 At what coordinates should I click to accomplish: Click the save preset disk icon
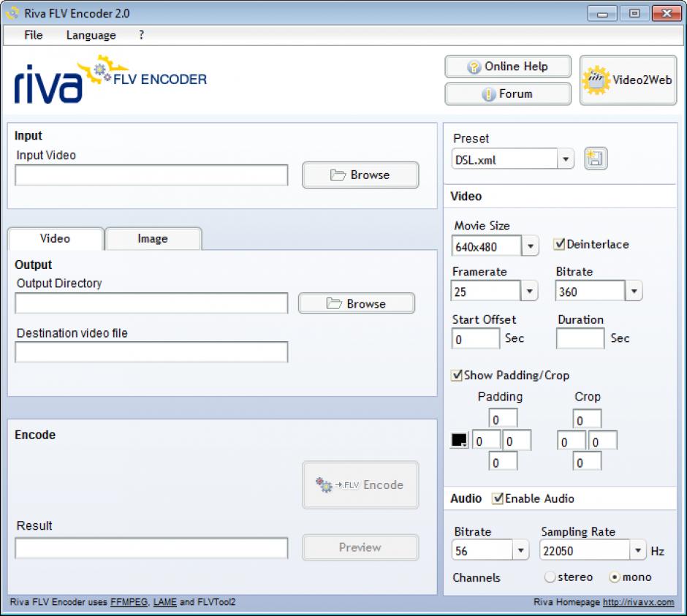[596, 159]
